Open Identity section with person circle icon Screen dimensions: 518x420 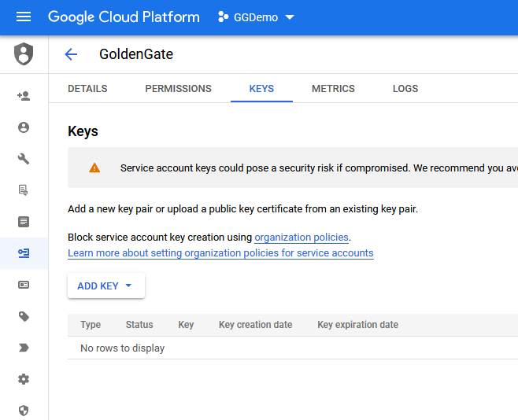tap(24, 127)
